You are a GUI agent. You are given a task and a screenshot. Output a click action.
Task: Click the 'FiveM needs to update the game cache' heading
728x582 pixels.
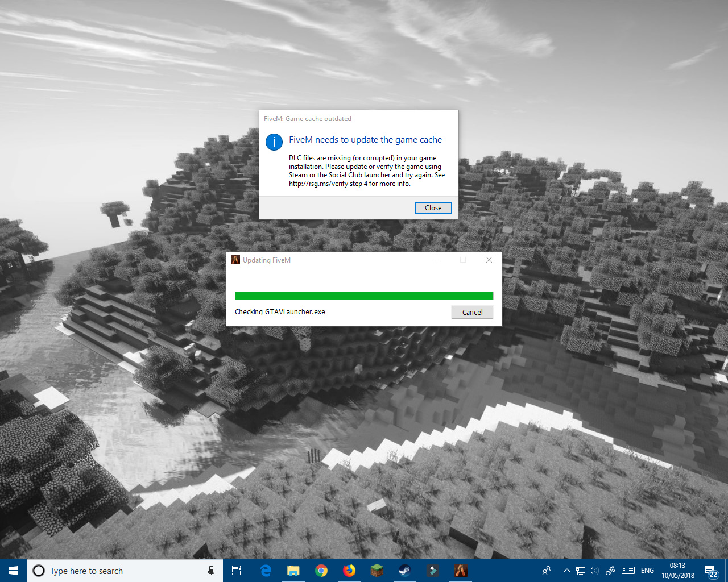tap(365, 140)
